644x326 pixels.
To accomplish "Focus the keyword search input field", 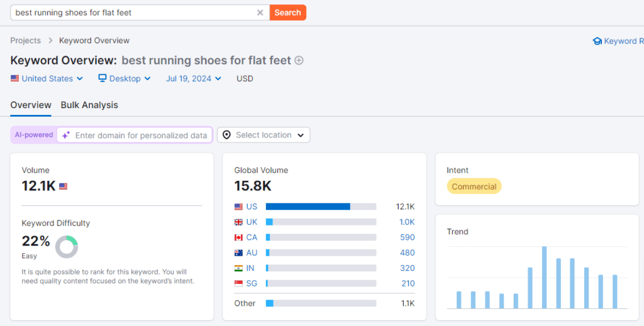I will click(132, 13).
